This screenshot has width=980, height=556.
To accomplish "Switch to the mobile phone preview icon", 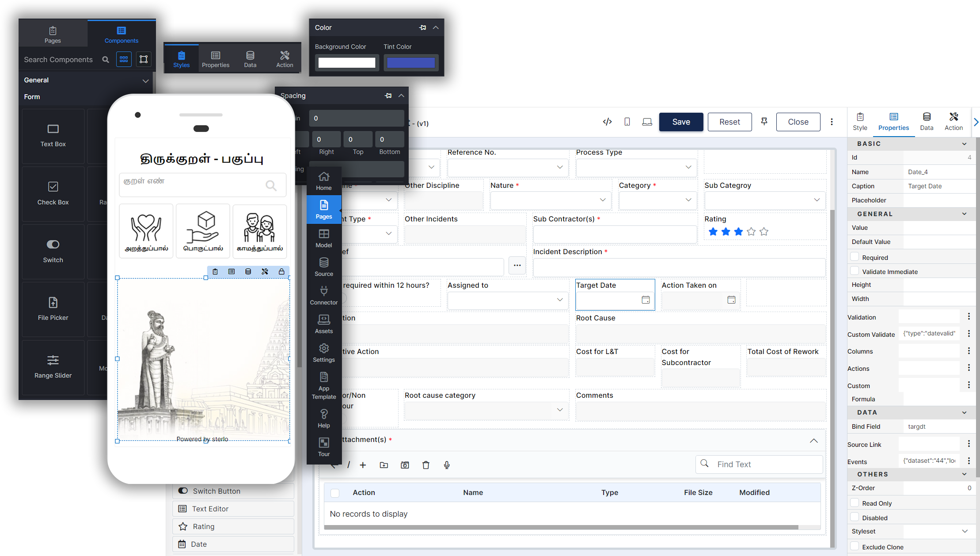I will pos(627,122).
